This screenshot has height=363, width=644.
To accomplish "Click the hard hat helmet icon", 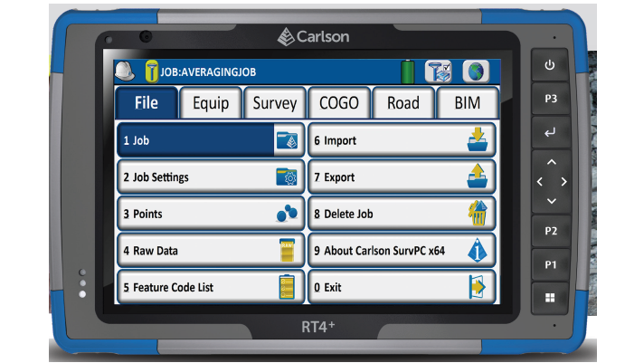I will [125, 71].
